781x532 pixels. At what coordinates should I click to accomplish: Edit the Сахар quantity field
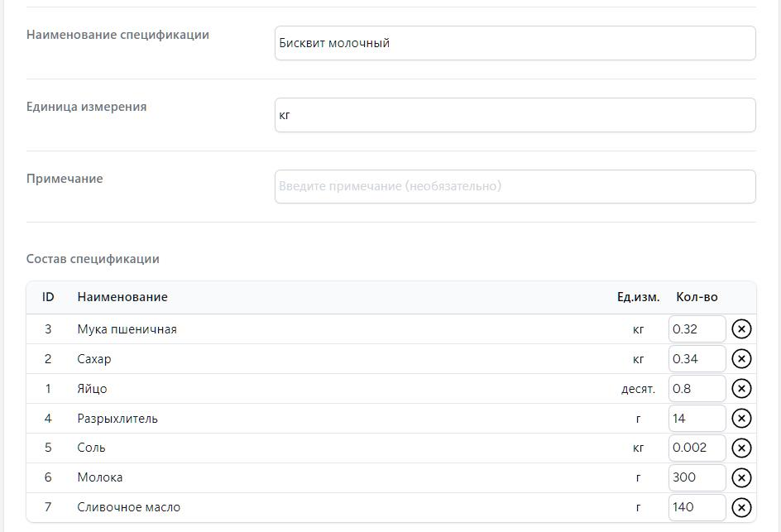[x=697, y=359]
